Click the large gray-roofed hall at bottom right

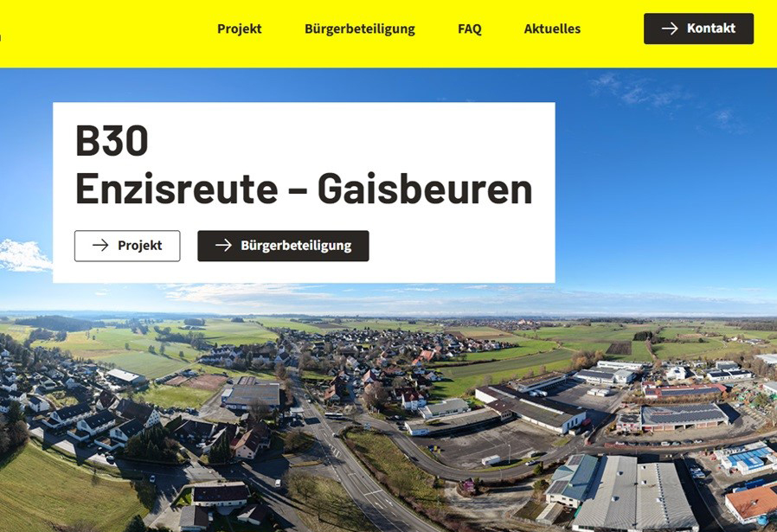pos(637,494)
